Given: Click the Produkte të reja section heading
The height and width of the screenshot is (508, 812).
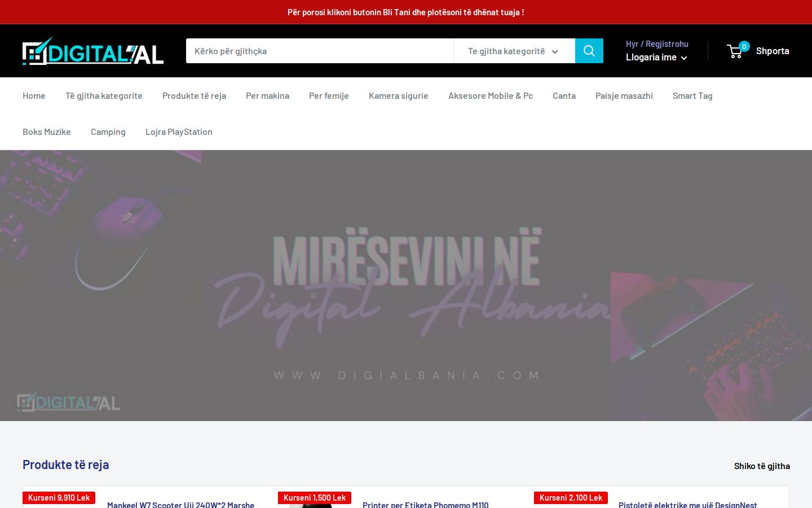Looking at the screenshot, I should click(x=66, y=465).
